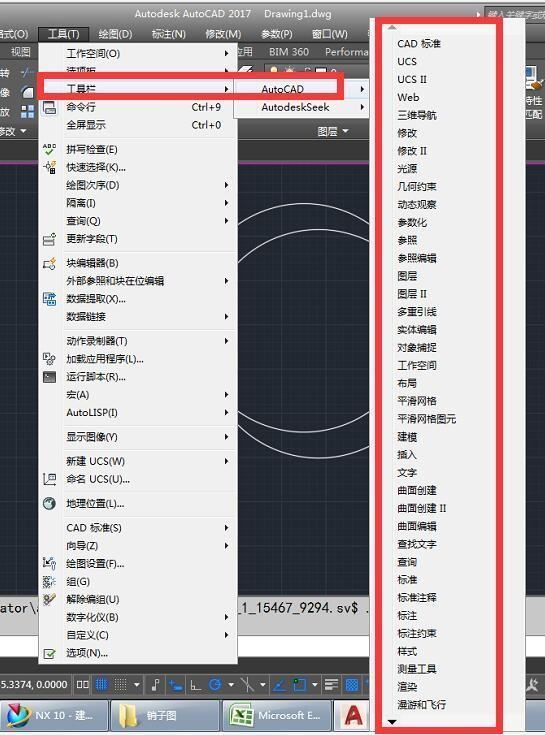The width and height of the screenshot is (545, 735).
Task: Choose 修改 II toolbar from list
Action: click(x=412, y=151)
